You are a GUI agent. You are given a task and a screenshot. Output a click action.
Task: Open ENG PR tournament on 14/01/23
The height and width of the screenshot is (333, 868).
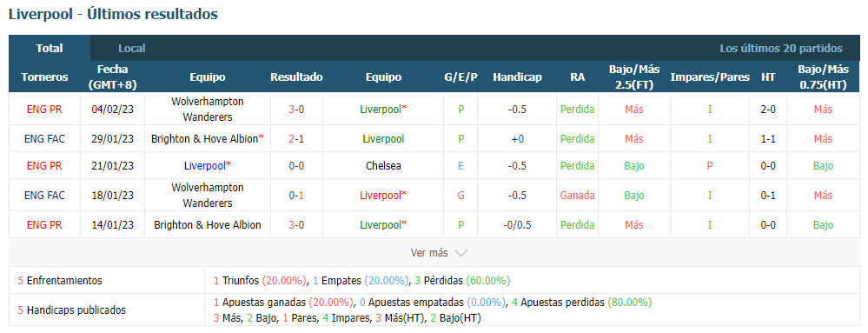pyautogui.click(x=44, y=225)
